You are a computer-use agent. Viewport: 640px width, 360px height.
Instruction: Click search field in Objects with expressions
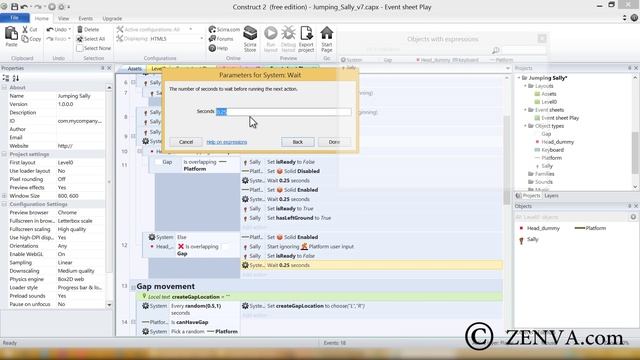524,50
